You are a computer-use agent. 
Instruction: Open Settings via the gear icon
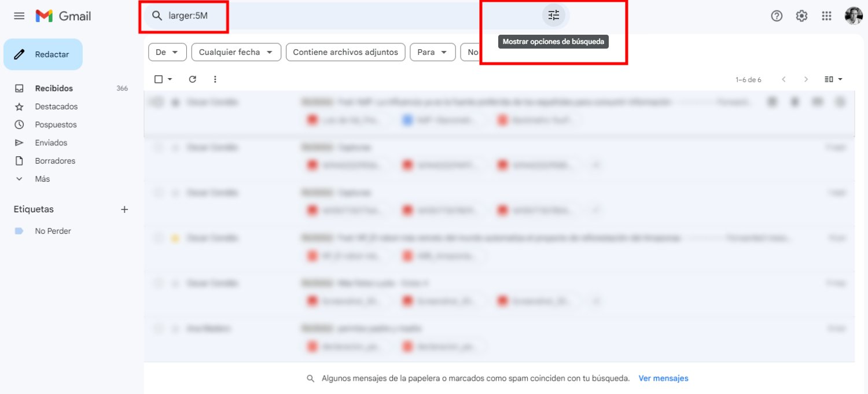801,16
